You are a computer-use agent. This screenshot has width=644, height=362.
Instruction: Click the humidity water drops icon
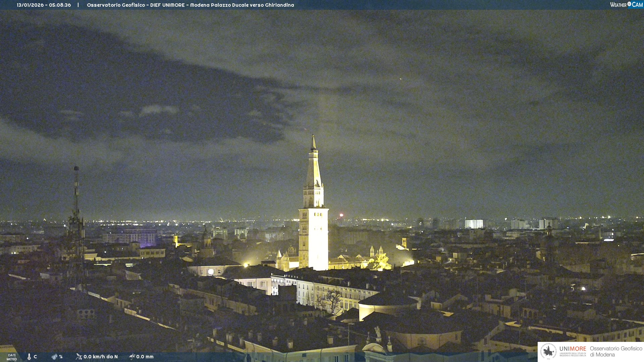(x=54, y=357)
